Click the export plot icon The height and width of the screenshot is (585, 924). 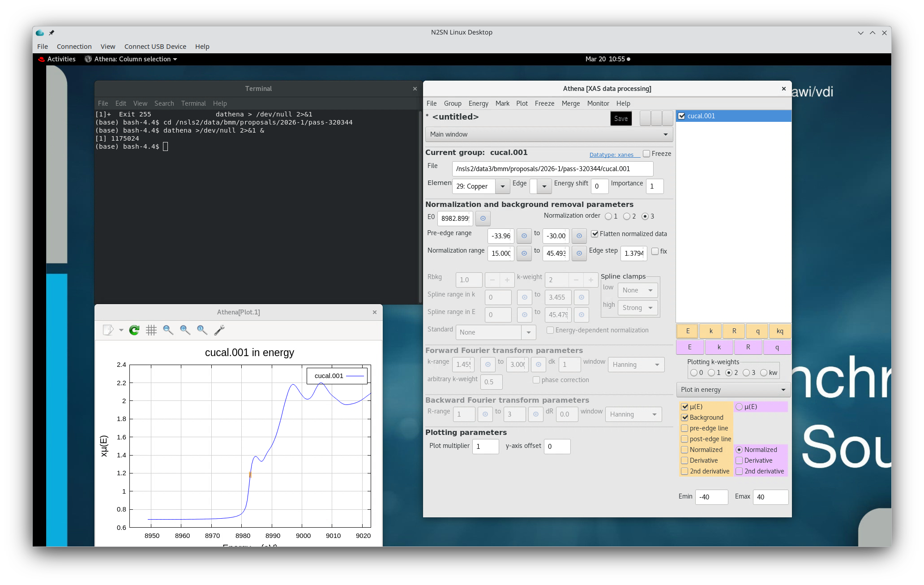[108, 331]
